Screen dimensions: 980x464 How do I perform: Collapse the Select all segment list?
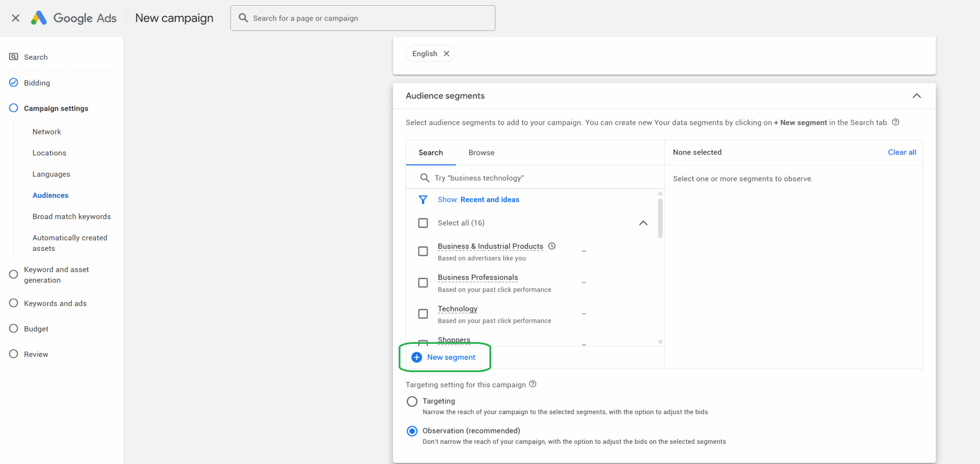644,223
